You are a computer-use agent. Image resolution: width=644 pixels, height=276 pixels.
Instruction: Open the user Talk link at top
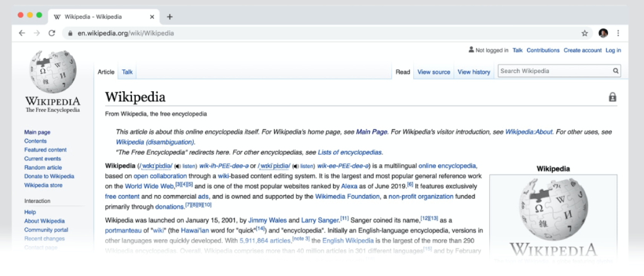(518, 50)
